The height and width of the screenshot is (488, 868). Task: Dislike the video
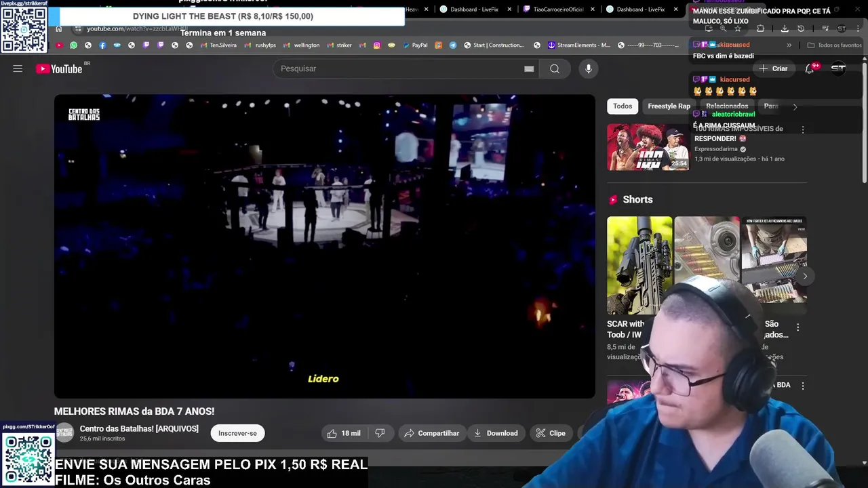380,433
